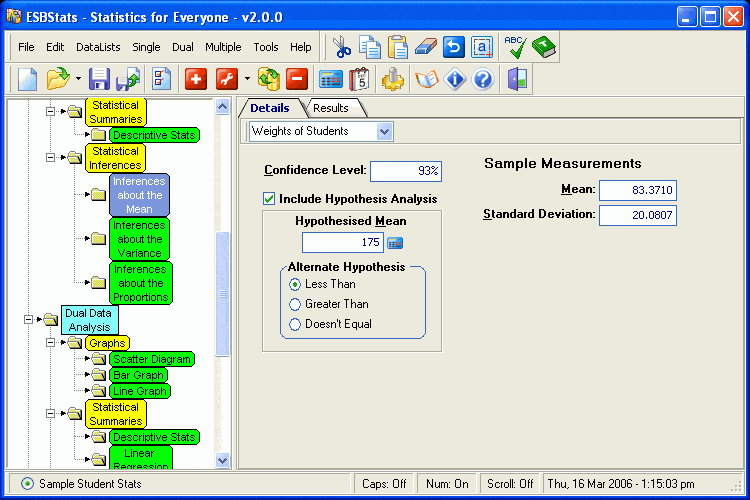Click the Save floppy disk icon
Image resolution: width=750 pixels, height=500 pixels.
(x=99, y=79)
